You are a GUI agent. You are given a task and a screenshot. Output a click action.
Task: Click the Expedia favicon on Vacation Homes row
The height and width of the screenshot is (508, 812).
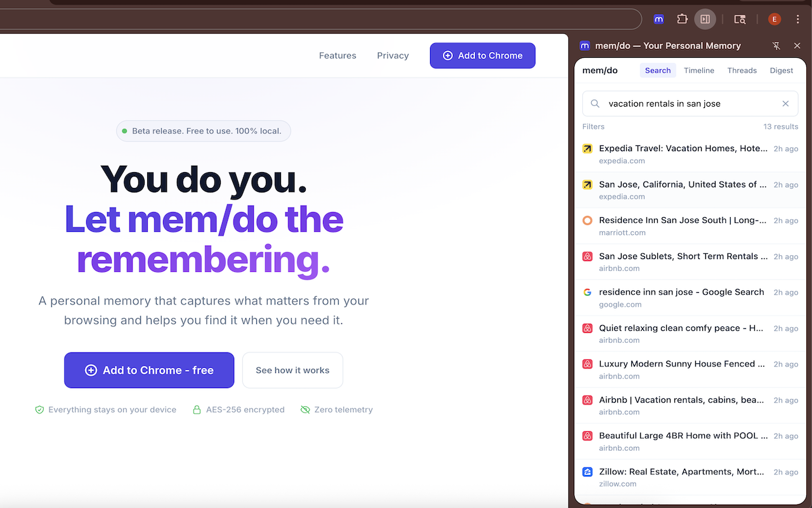[x=587, y=149]
